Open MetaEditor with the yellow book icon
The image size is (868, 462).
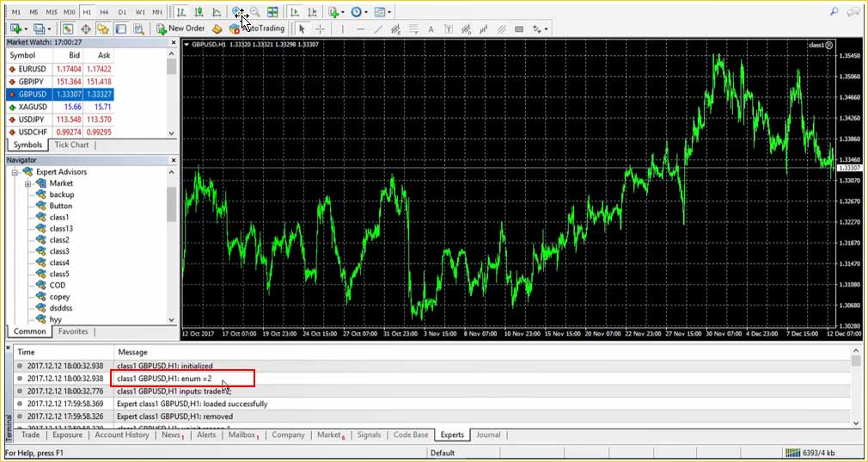(x=217, y=28)
